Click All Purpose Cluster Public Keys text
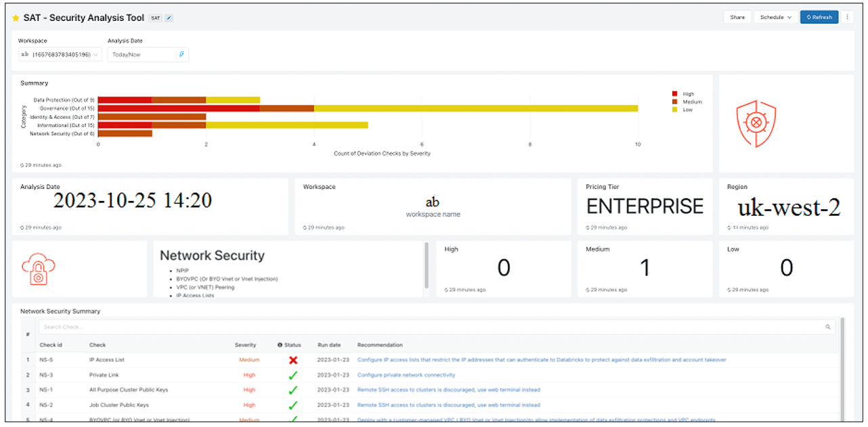 click(x=129, y=390)
